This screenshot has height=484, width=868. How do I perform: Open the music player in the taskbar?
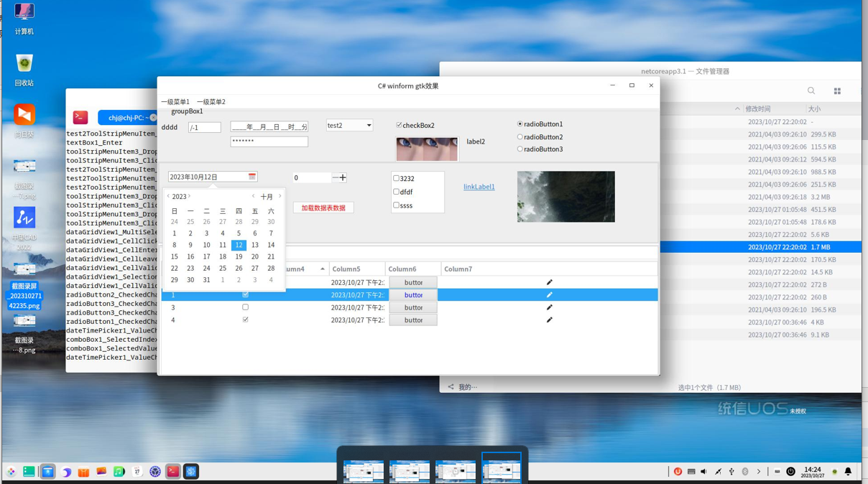(119, 472)
